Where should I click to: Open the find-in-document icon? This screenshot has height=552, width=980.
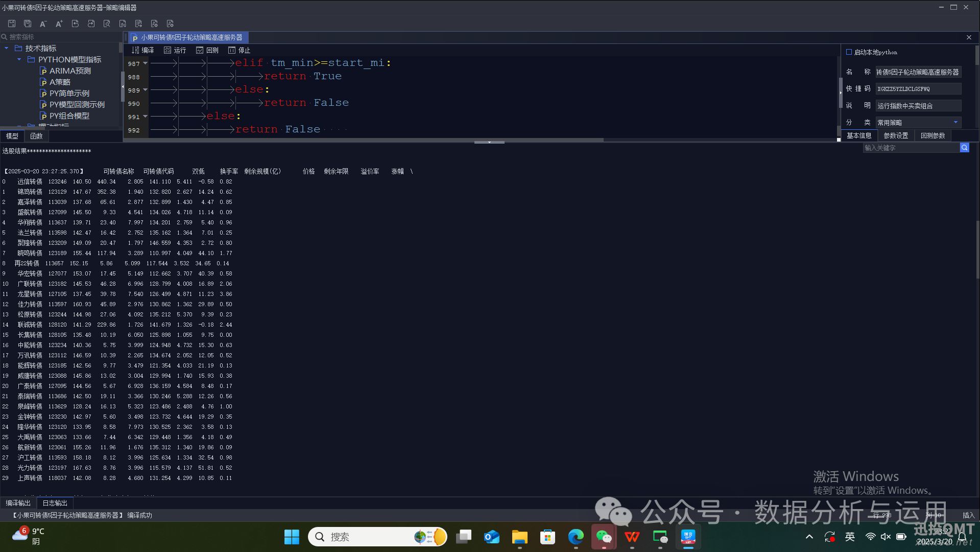(x=107, y=24)
